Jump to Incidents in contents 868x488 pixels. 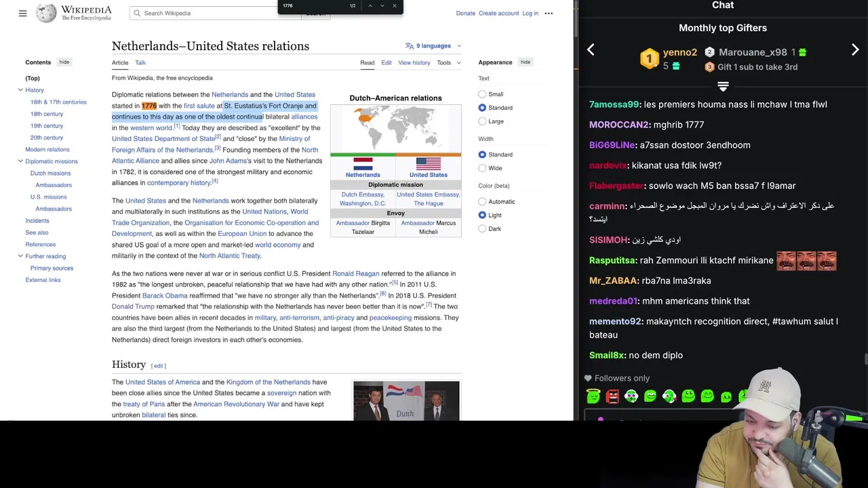[37, 221]
